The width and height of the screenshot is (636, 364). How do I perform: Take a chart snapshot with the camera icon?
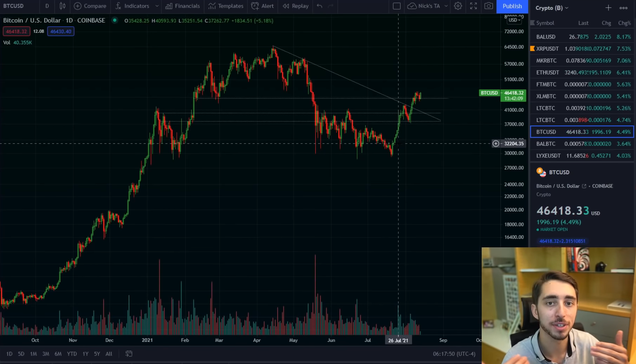tap(488, 6)
